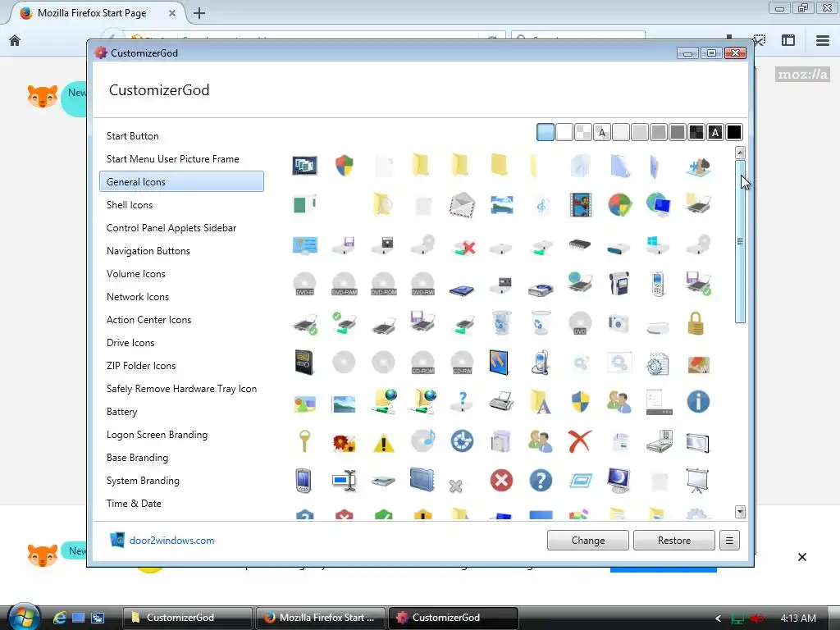840x630 pixels.
Task: Select the Windows logo drive icon
Action: click(658, 244)
